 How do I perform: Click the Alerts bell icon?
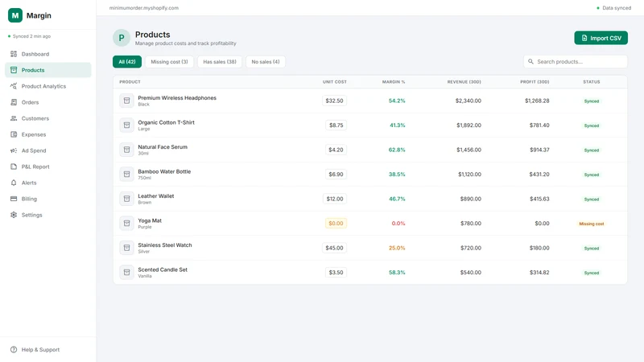tap(14, 183)
